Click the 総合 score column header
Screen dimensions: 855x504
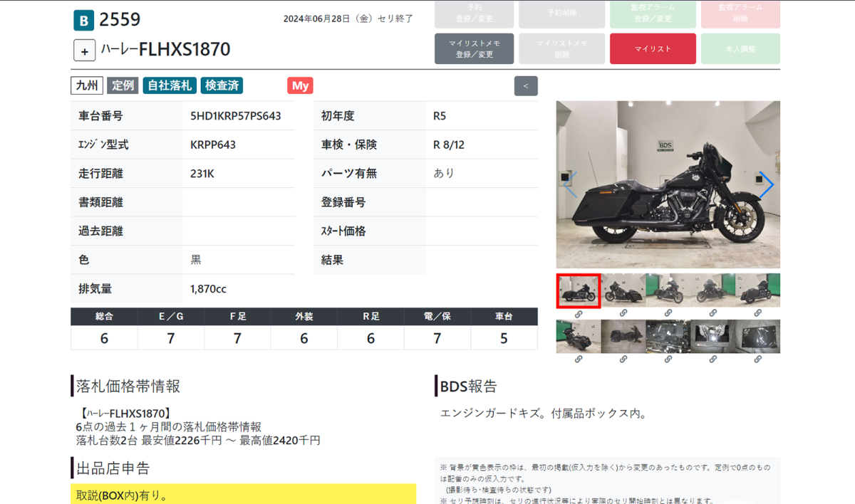(104, 317)
